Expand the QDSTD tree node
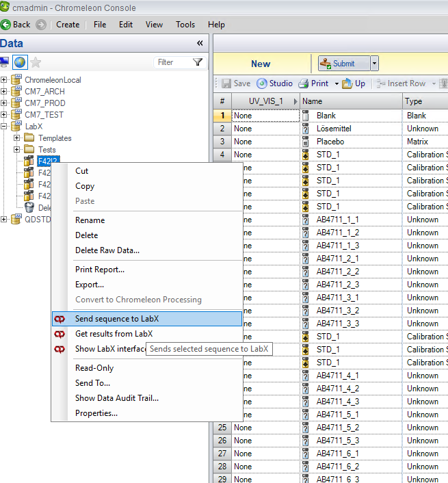 (3, 220)
